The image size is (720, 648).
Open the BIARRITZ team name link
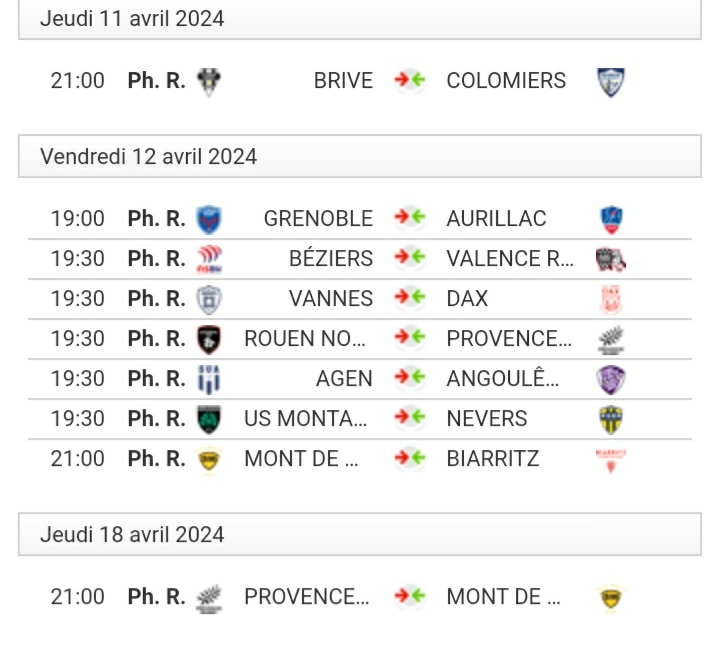pyautogui.click(x=493, y=459)
